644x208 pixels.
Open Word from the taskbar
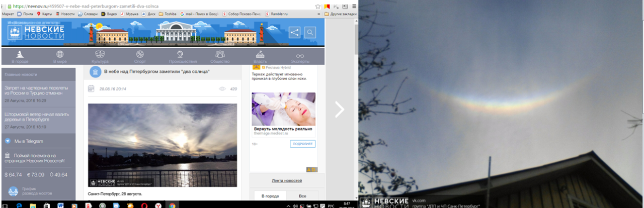coord(60,205)
